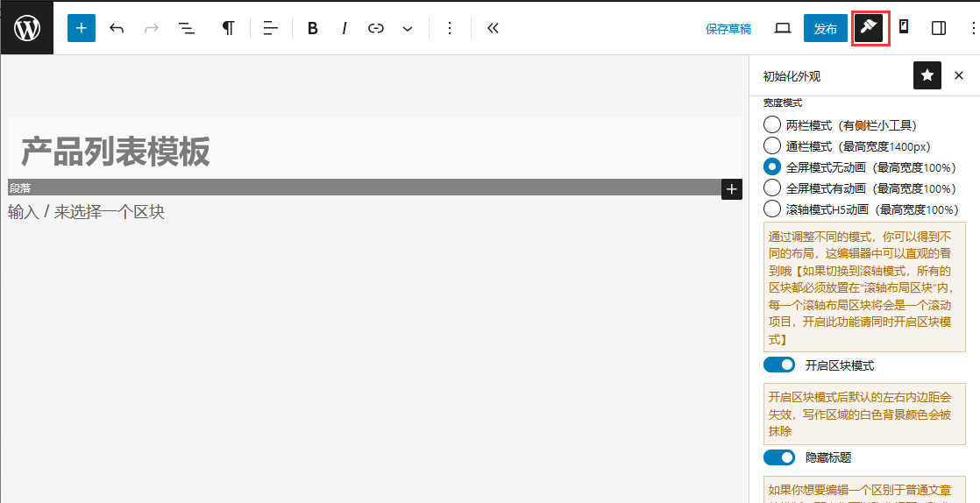Select 两栏模式 radio option

pos(772,124)
